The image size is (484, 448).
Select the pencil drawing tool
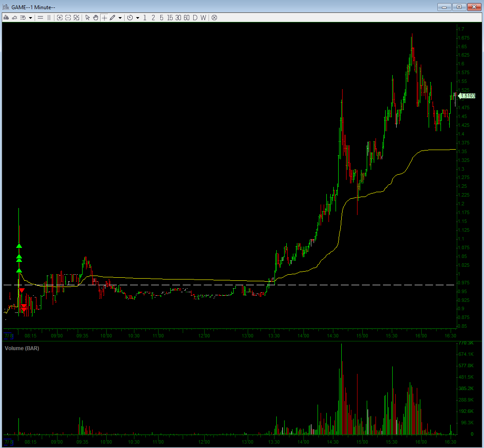(113, 18)
